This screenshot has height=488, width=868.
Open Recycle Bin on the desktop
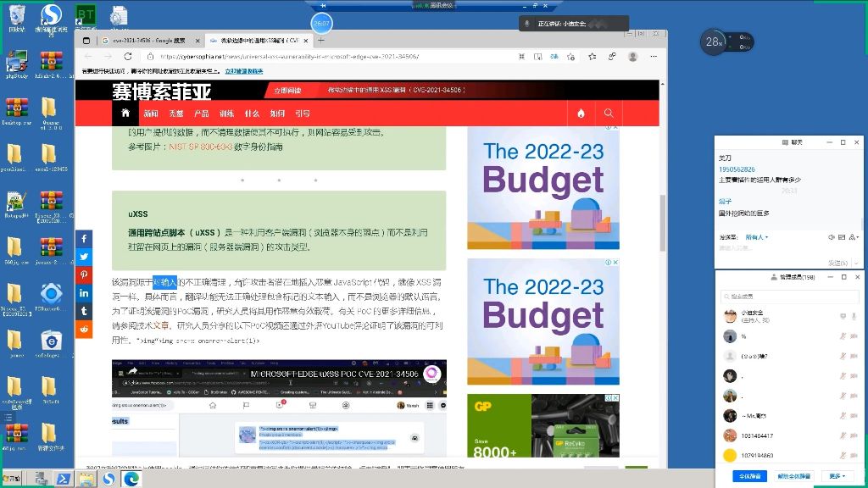point(17,18)
